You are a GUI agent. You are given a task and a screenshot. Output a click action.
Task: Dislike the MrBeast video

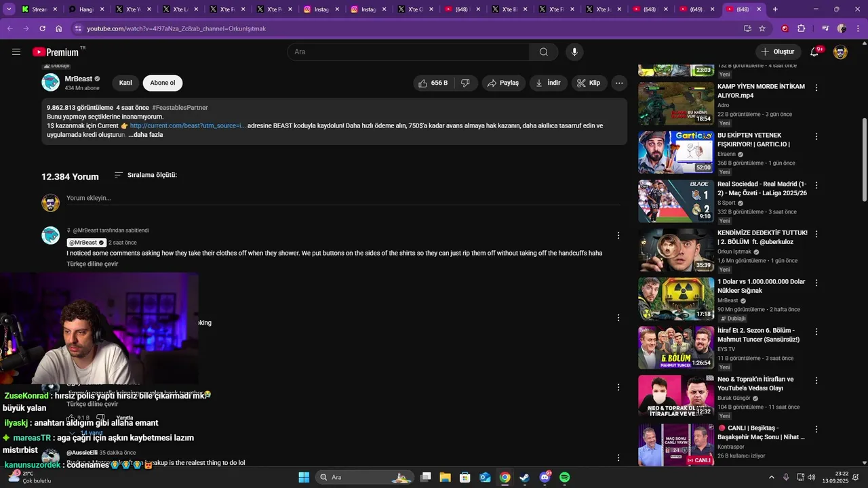click(x=465, y=83)
